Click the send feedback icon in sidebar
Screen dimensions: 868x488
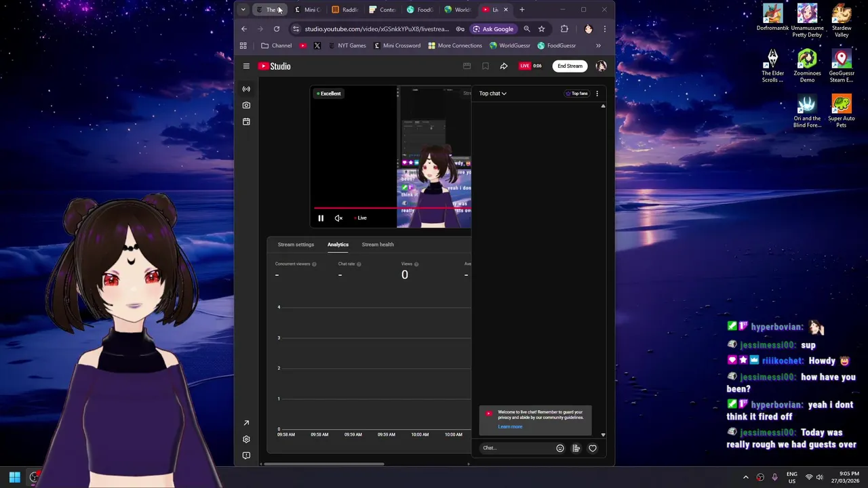point(246,455)
